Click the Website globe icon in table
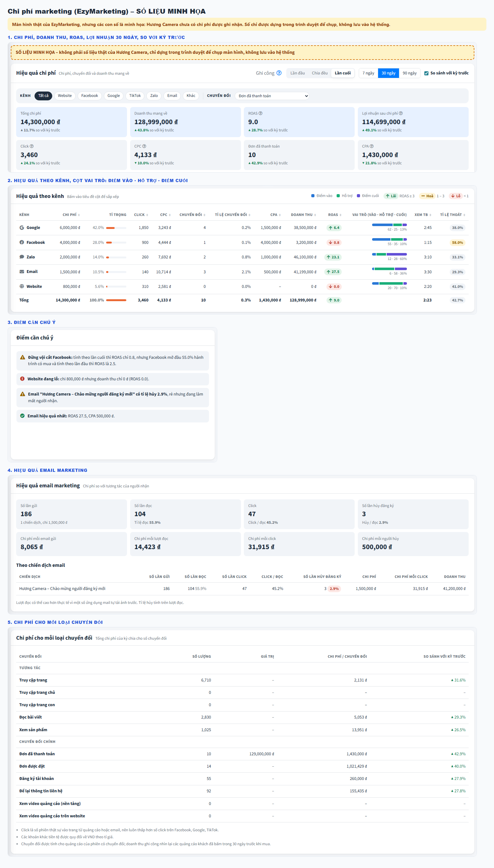Image resolution: width=494 pixels, height=868 pixels. click(x=22, y=286)
